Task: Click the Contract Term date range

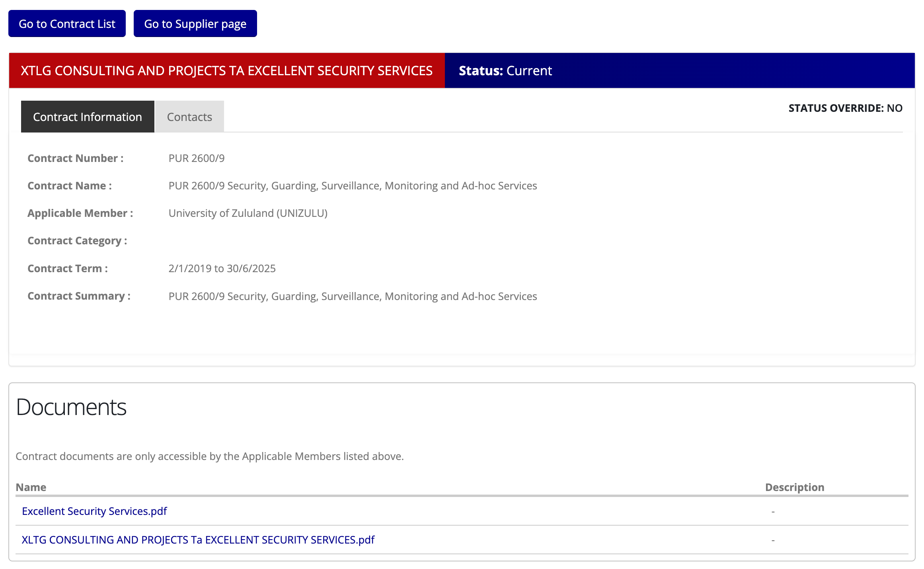Action: coord(222,269)
